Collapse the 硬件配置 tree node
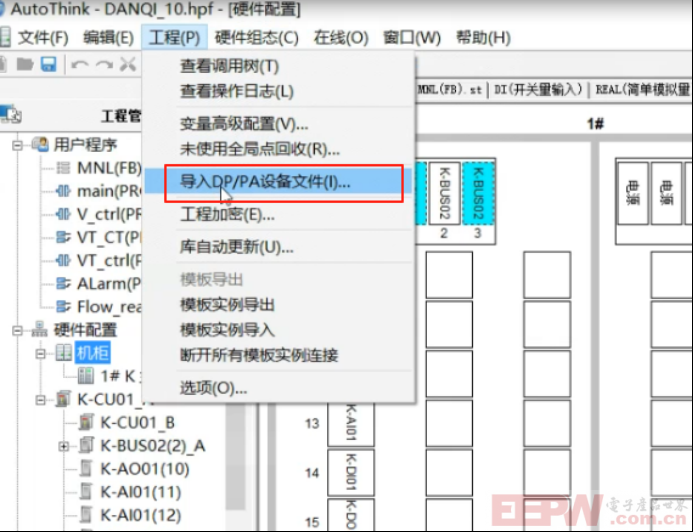The height and width of the screenshot is (532, 693). [17, 331]
